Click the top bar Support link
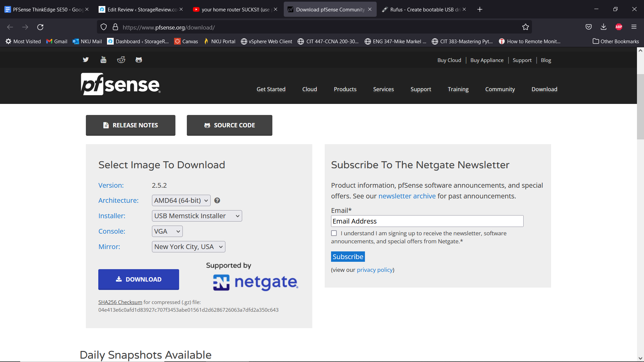Viewport: 644px width, 362px height. pyautogui.click(x=522, y=60)
